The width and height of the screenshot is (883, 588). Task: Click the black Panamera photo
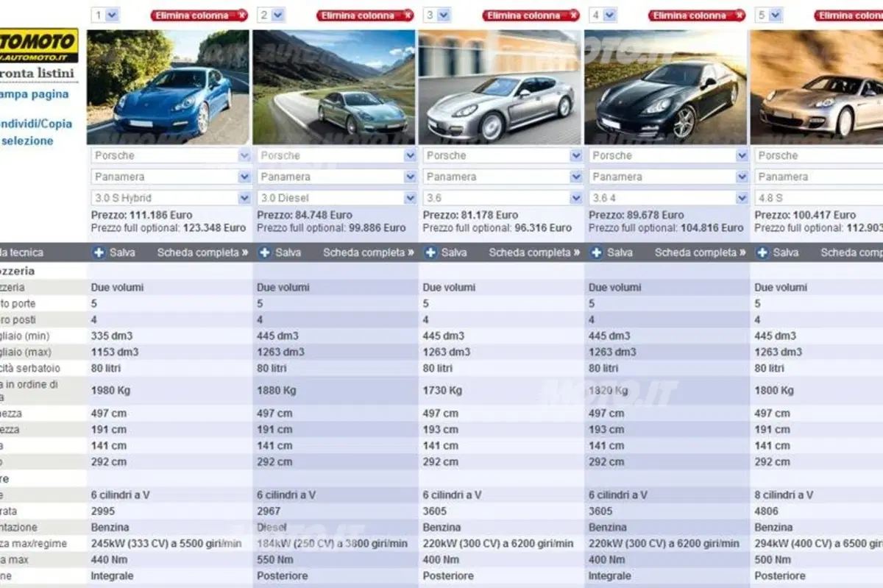pos(667,87)
